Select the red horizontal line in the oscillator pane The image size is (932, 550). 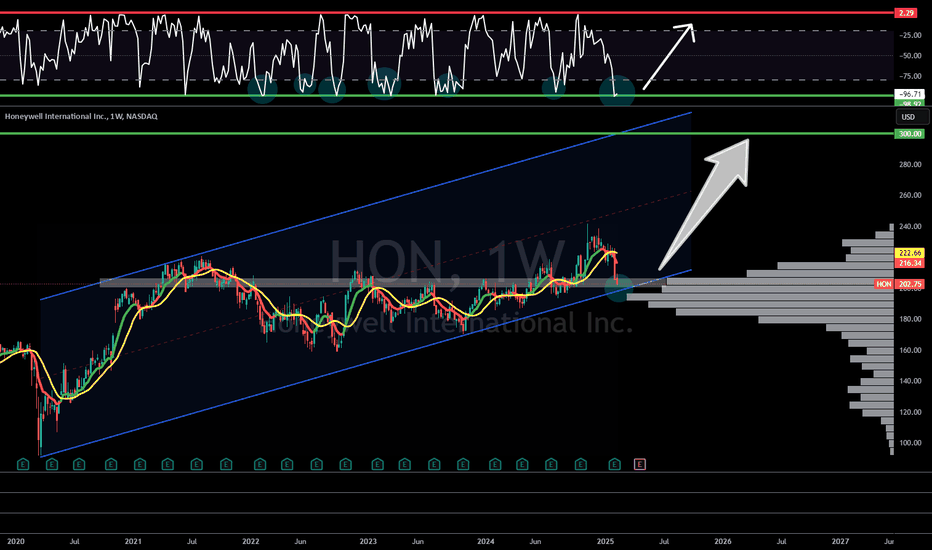click(446, 12)
